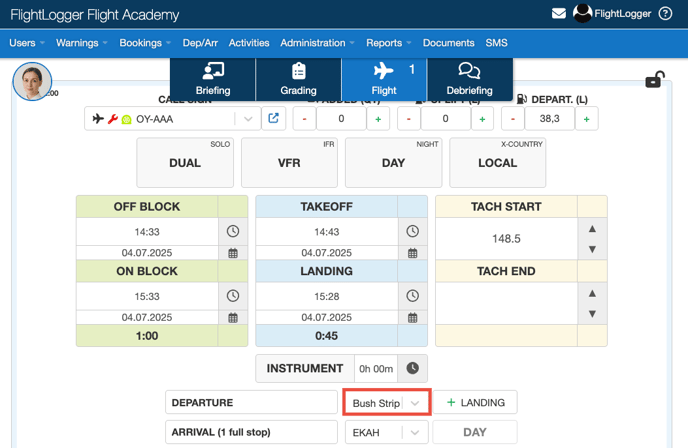Image resolution: width=688 pixels, height=448 pixels.
Task: Click the departure fuel value 38,3
Action: point(549,119)
